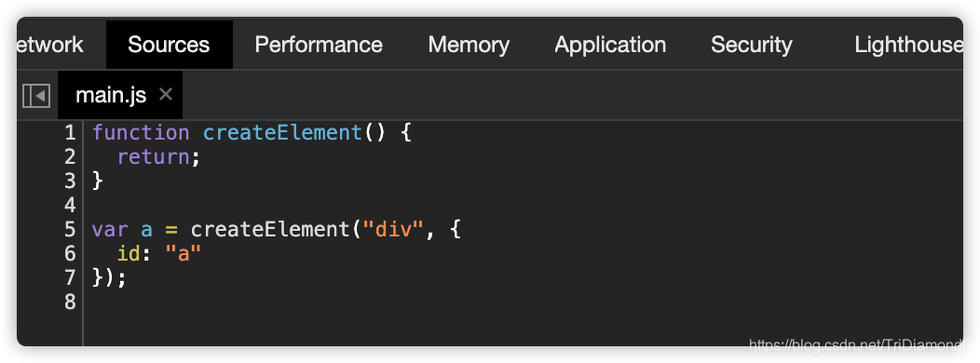Toggle the file navigator sidebar icon
This screenshot has width=980, height=363.
pos(36,96)
